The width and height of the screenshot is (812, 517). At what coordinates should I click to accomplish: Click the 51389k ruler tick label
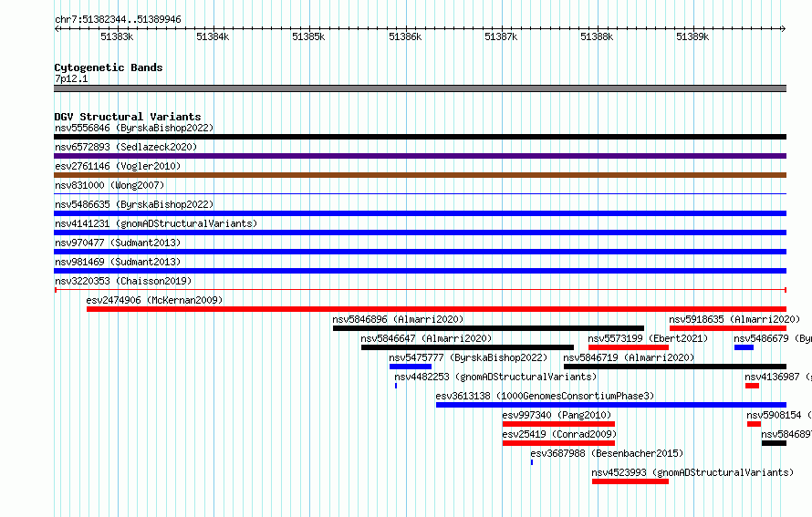(692, 36)
